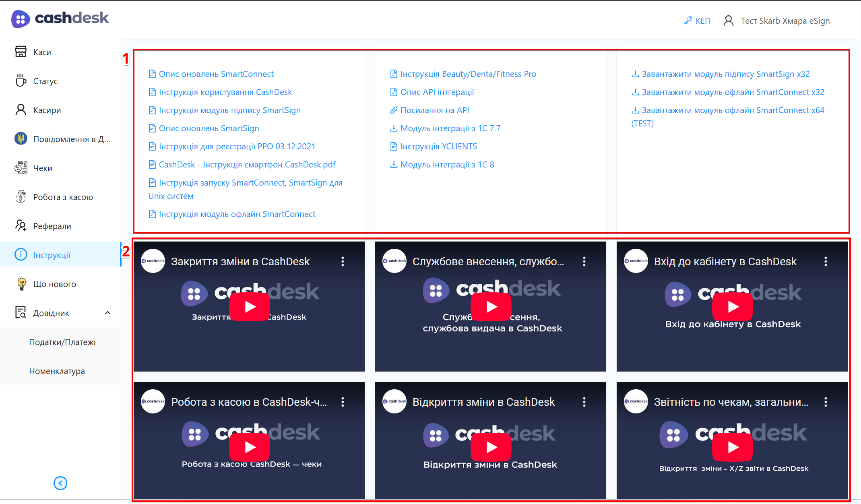This screenshot has width=861, height=504.
Task: Play the Службове внесення video
Action: pyautogui.click(x=491, y=307)
